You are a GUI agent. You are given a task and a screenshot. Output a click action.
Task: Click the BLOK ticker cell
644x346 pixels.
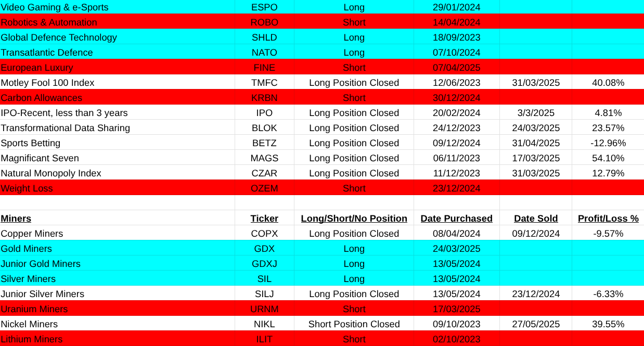pyautogui.click(x=264, y=128)
